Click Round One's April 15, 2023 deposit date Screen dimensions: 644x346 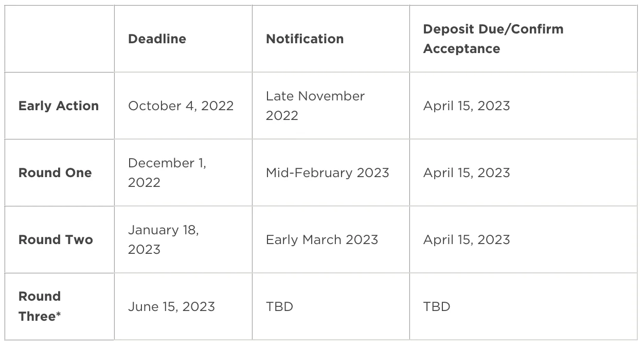pos(467,172)
